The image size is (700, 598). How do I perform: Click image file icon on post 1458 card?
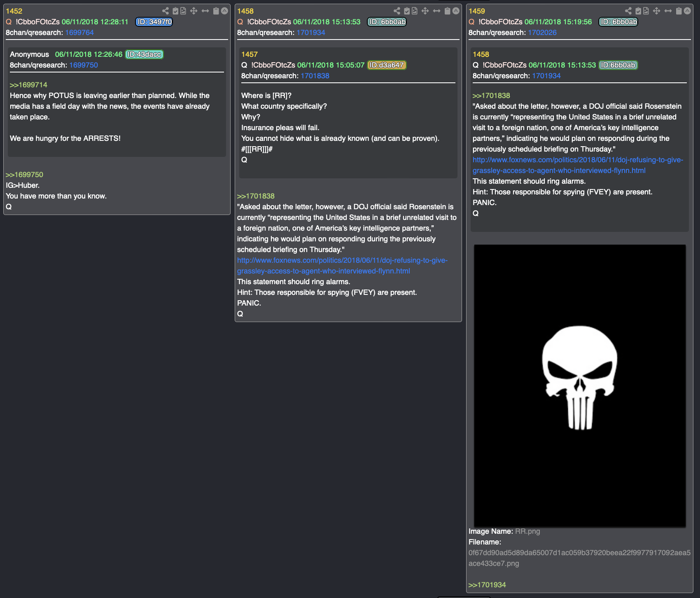415,11
